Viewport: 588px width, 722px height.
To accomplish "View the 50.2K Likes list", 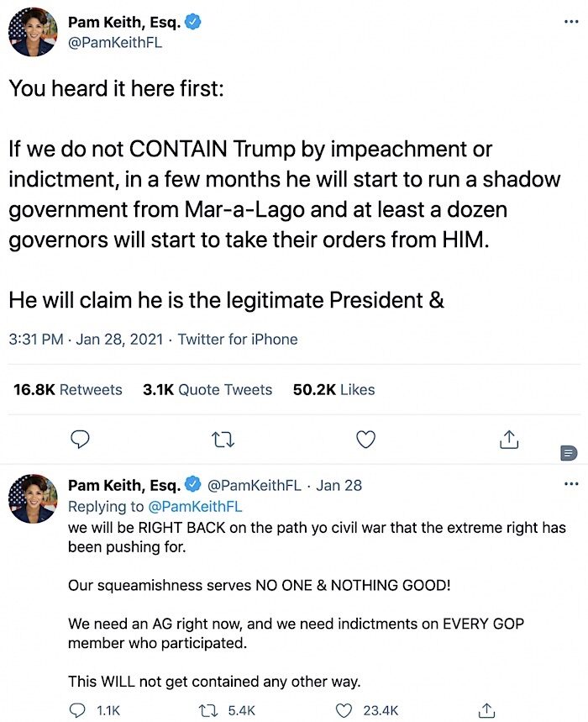I will click(x=334, y=389).
